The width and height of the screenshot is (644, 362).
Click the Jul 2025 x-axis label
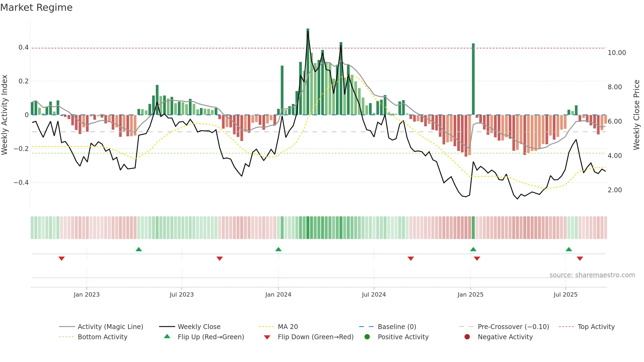pyautogui.click(x=565, y=294)
